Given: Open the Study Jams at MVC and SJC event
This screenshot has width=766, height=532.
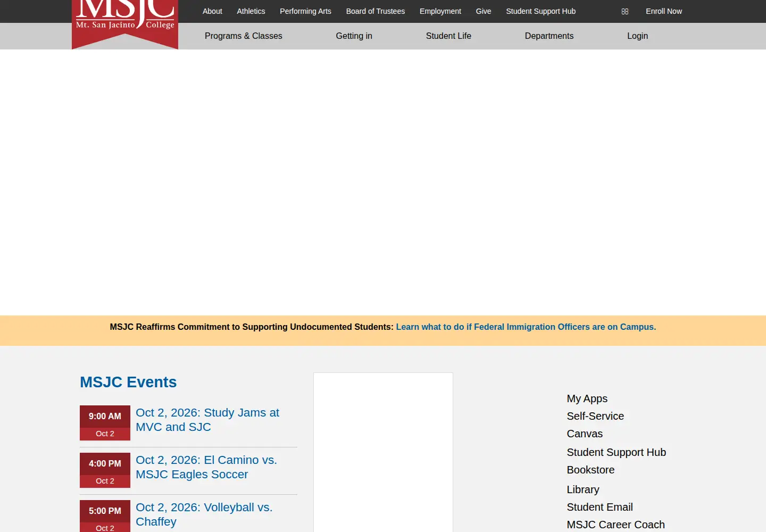Looking at the screenshot, I should 207,420.
